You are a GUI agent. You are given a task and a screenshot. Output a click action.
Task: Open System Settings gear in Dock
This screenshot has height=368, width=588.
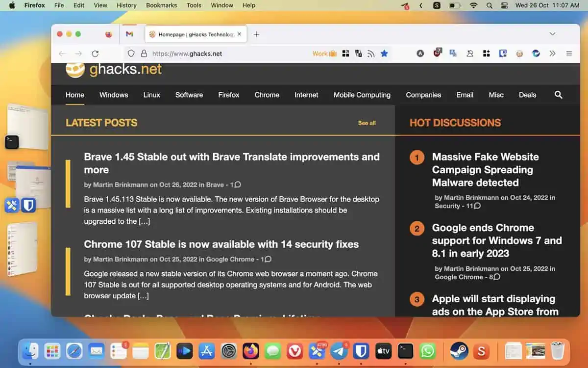pyautogui.click(x=229, y=351)
